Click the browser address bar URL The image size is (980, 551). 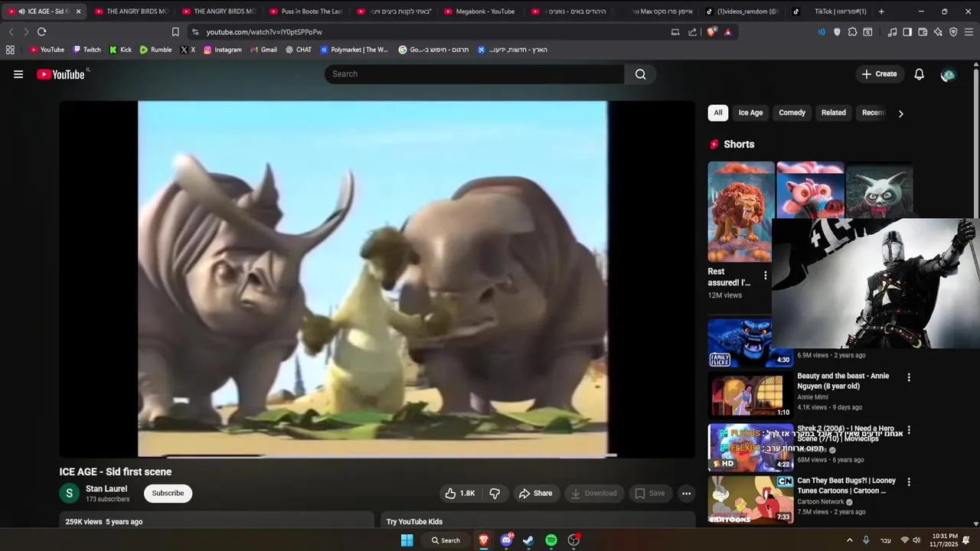coord(264,32)
